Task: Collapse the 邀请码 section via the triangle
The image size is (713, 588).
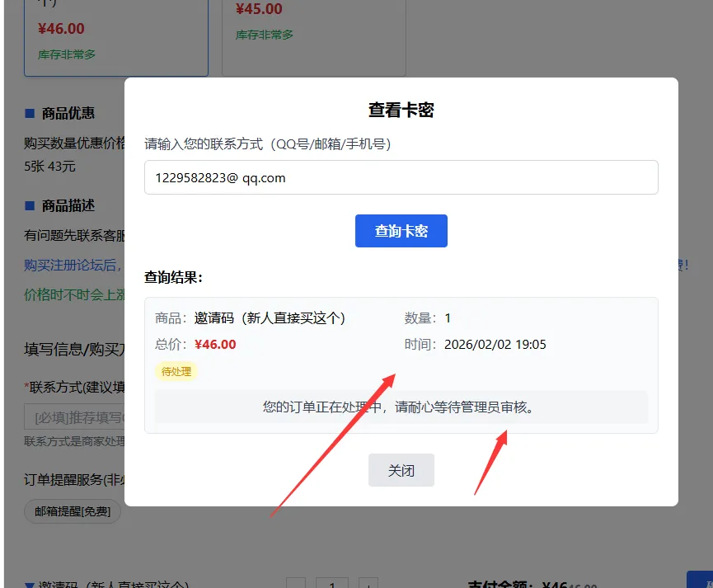Action: 29,581
